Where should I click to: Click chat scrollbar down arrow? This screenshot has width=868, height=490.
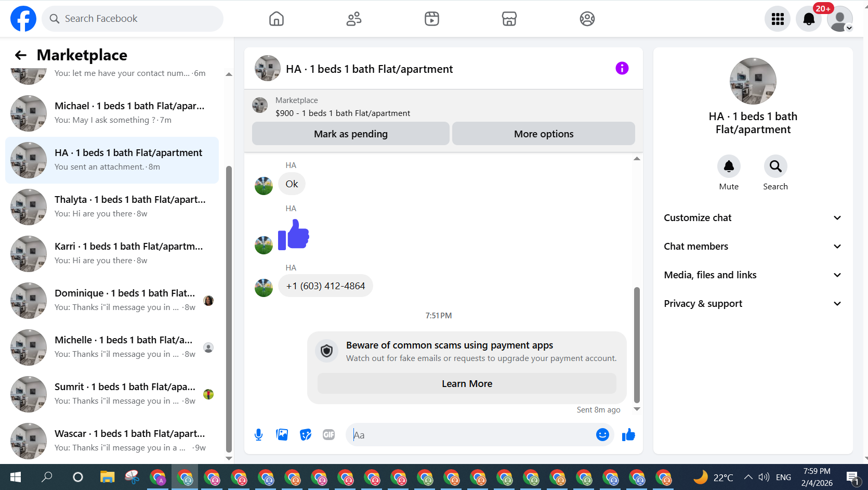coord(637,409)
